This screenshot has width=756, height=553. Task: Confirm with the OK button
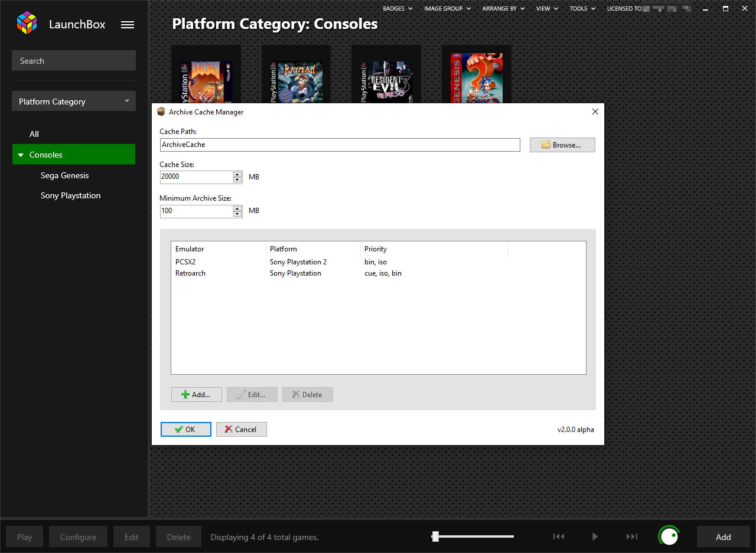pos(186,429)
